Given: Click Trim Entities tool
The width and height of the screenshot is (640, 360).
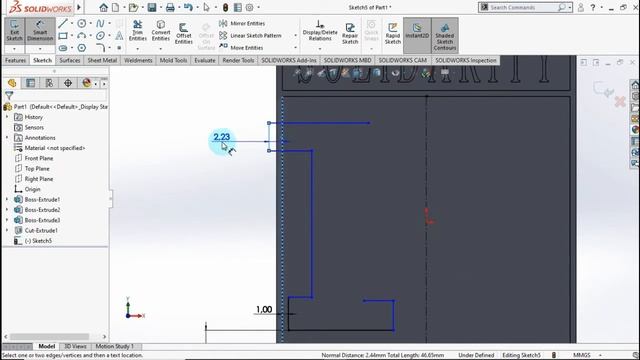Looking at the screenshot, I should (x=138, y=31).
